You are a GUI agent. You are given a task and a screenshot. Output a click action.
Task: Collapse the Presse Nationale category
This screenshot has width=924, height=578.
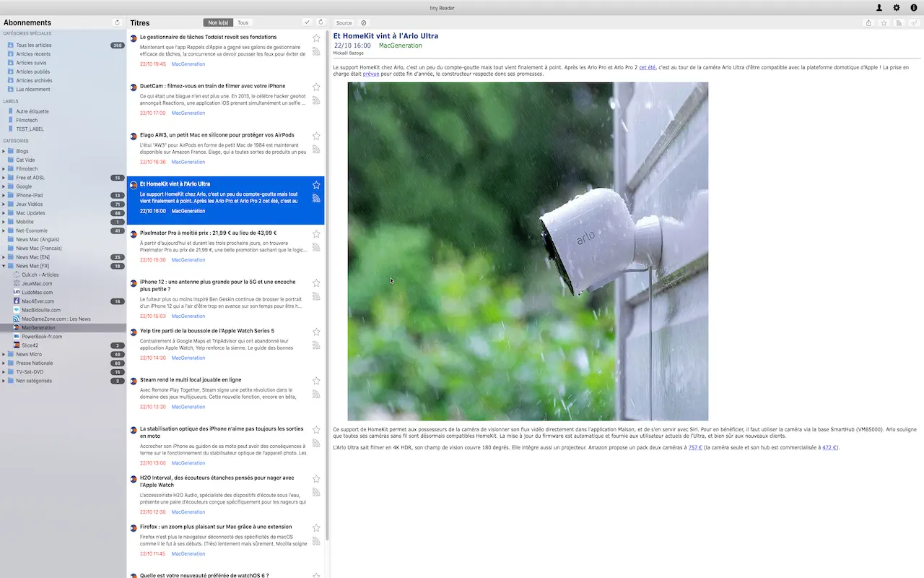tap(4, 363)
